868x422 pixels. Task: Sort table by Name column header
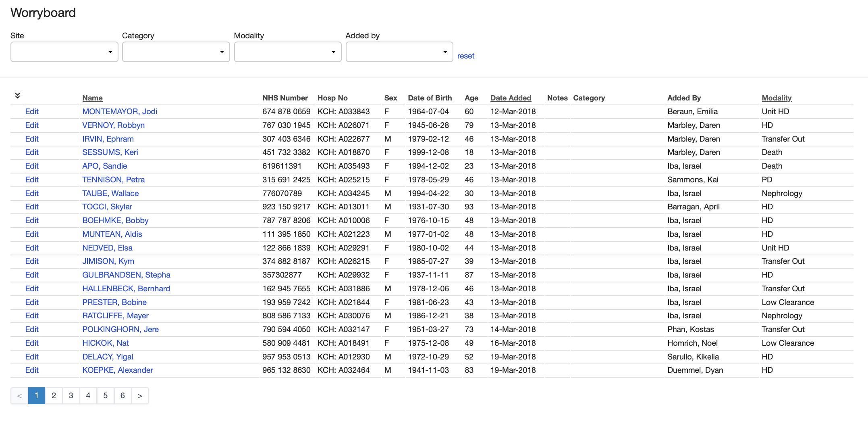click(x=93, y=98)
